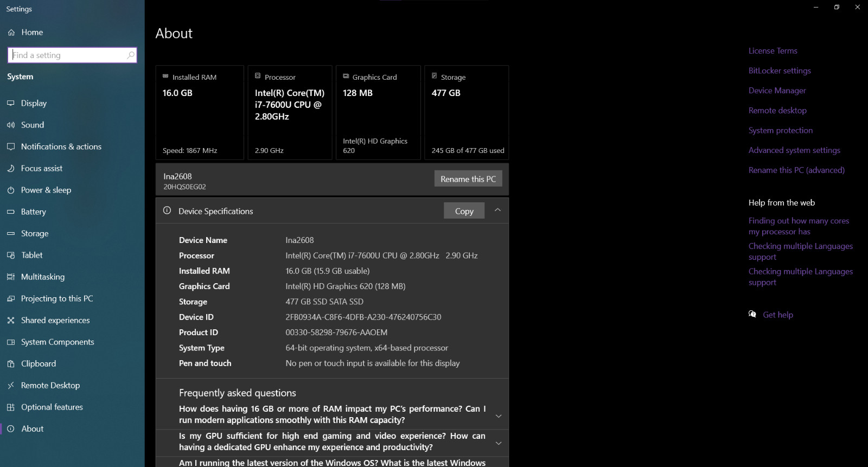Open Advanced system settings link
Image resolution: width=868 pixels, height=467 pixels.
coord(794,150)
